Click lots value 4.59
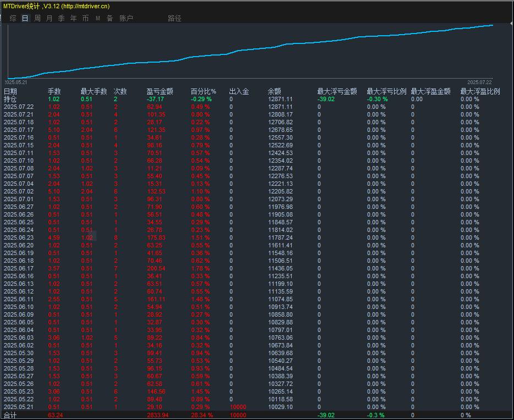This screenshot has width=514, height=420. pyautogui.click(x=54, y=237)
